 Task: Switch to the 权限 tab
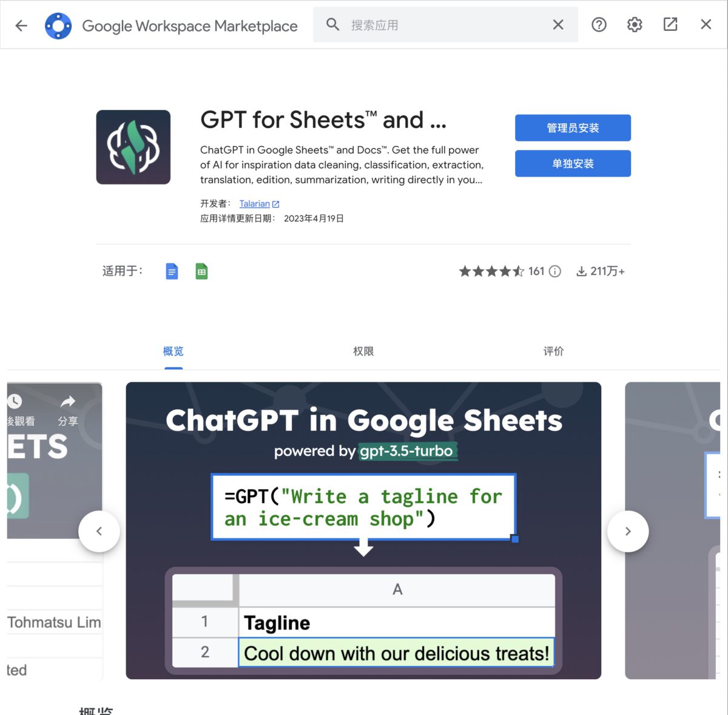click(363, 351)
